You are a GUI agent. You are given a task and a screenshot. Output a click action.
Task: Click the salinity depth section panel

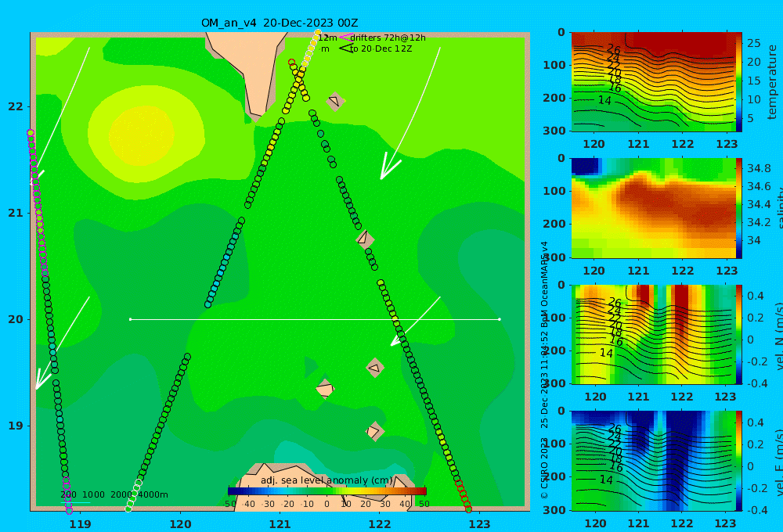pos(653,208)
